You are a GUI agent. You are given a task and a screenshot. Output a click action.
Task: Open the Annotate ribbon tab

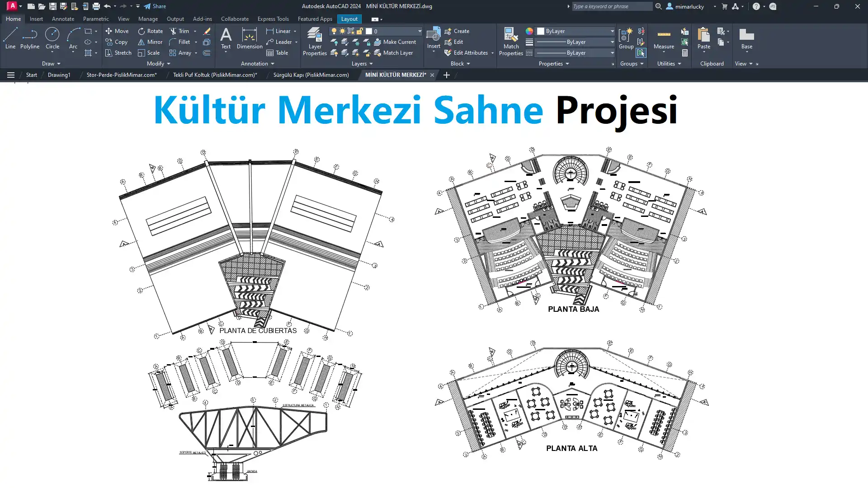point(63,19)
